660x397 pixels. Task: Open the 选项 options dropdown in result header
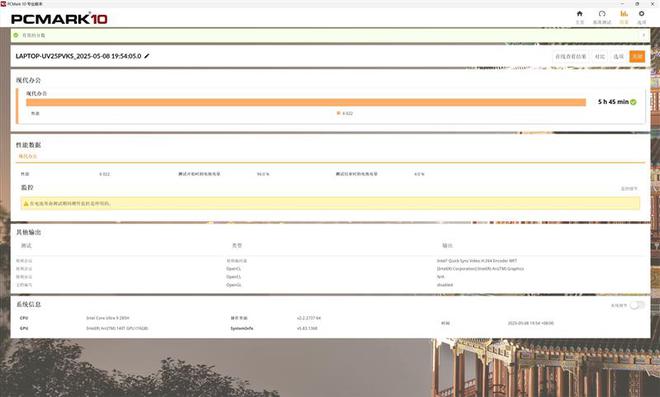point(618,56)
